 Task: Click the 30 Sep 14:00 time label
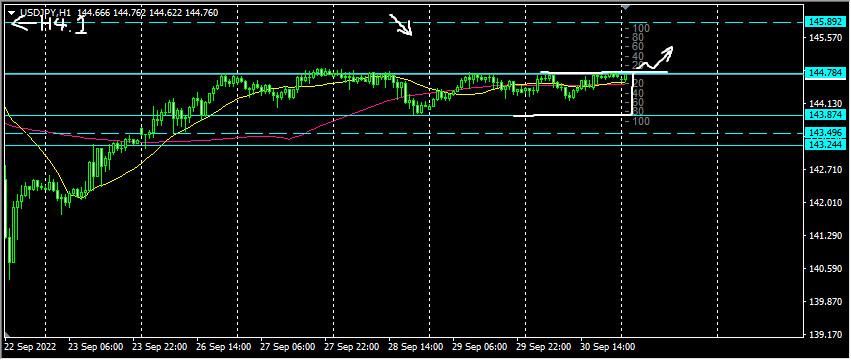tap(608, 346)
